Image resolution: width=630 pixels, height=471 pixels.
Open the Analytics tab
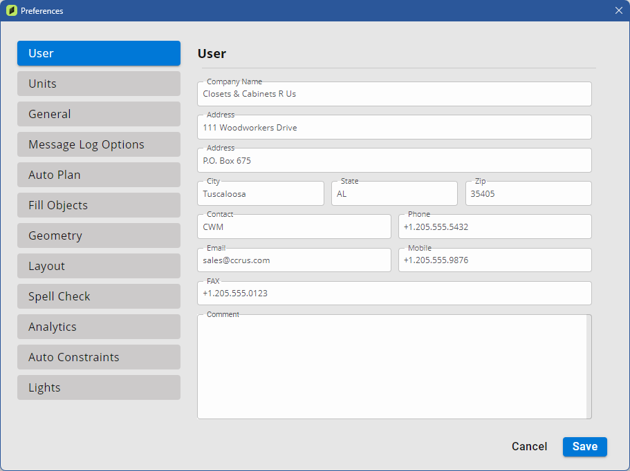(99, 327)
